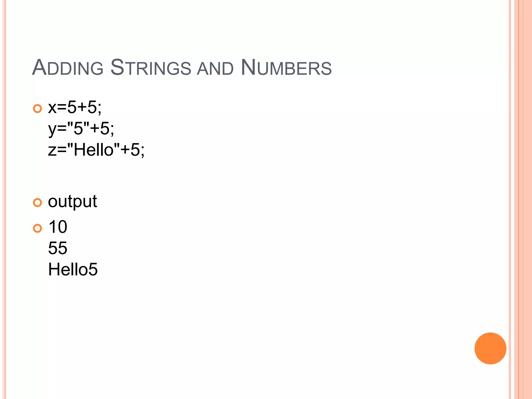Screen dimensions: 532x399
Task: Click the result value 10
Action: (x=58, y=227)
